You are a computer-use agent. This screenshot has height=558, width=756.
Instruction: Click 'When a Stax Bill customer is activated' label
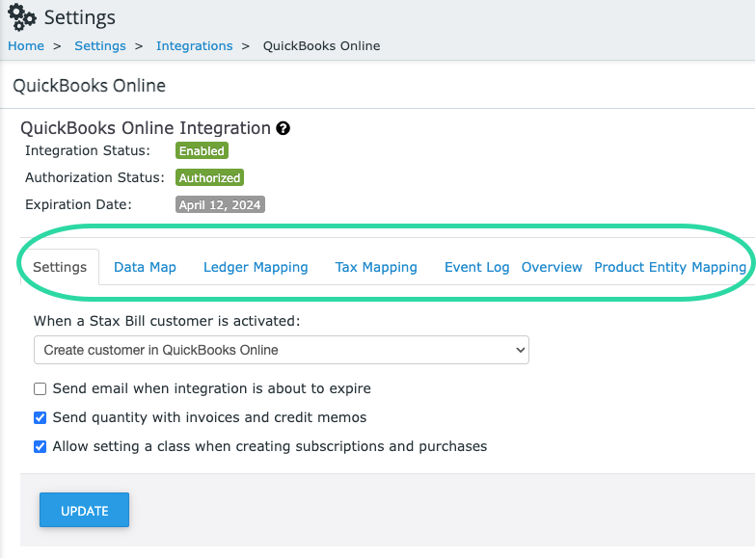pyautogui.click(x=167, y=321)
